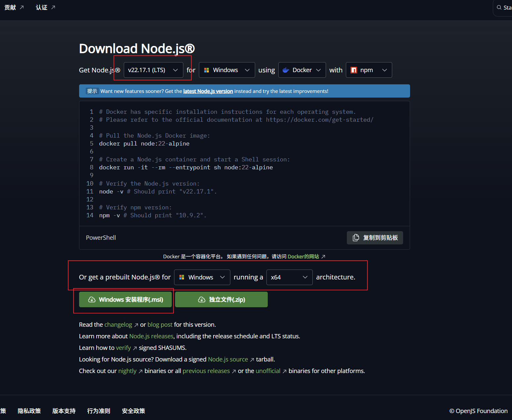This screenshot has width=512, height=420.
Task: Click the external arrow after Node.js source
Action: click(252, 360)
